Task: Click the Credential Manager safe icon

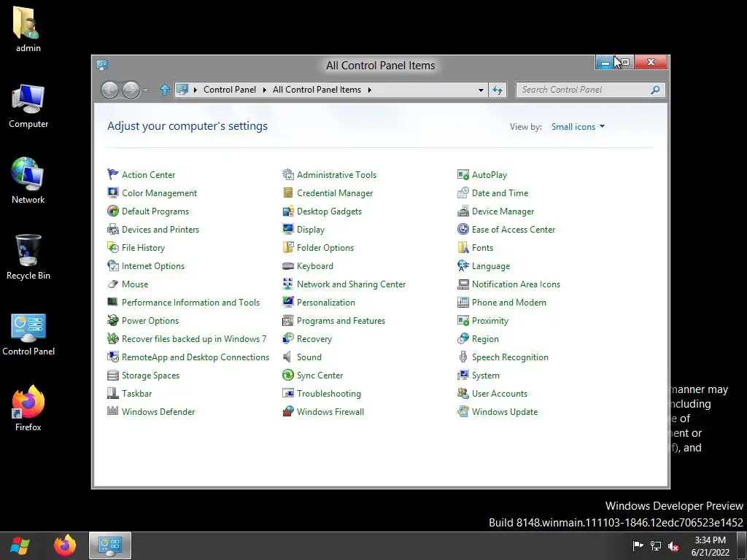Action: click(287, 192)
